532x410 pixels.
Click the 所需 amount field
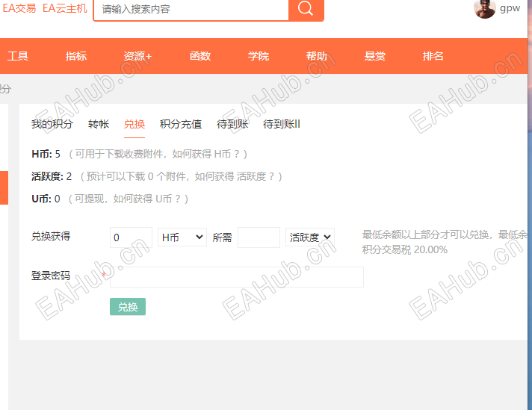pyautogui.click(x=259, y=237)
